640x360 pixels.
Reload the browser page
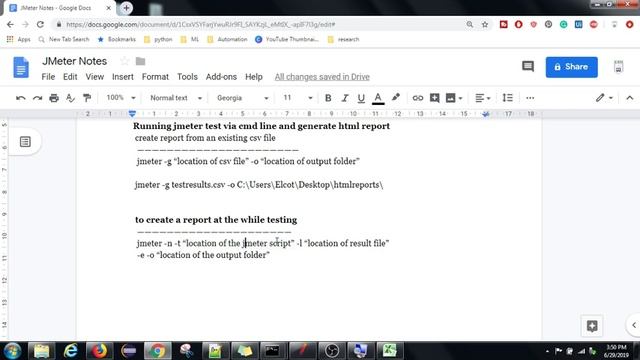[40, 24]
